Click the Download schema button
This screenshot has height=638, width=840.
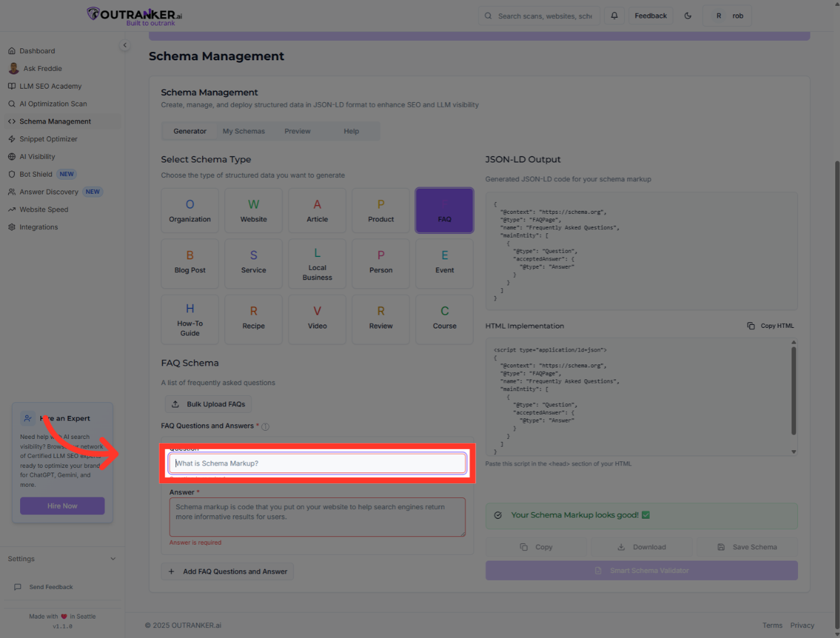pyautogui.click(x=642, y=547)
